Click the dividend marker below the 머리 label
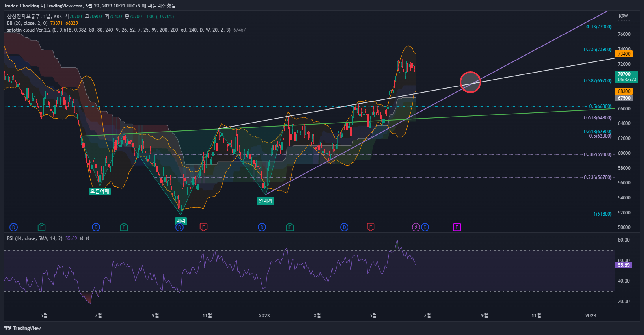The image size is (644, 335). click(180, 227)
